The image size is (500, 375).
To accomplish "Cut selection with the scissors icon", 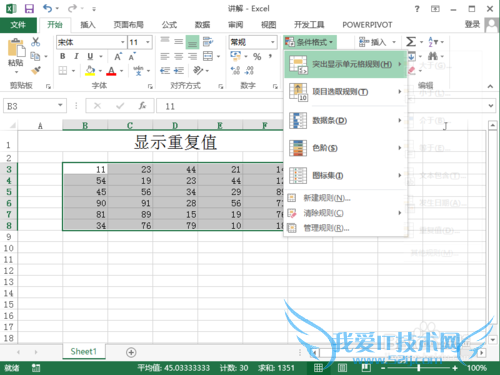I will 35,42.
